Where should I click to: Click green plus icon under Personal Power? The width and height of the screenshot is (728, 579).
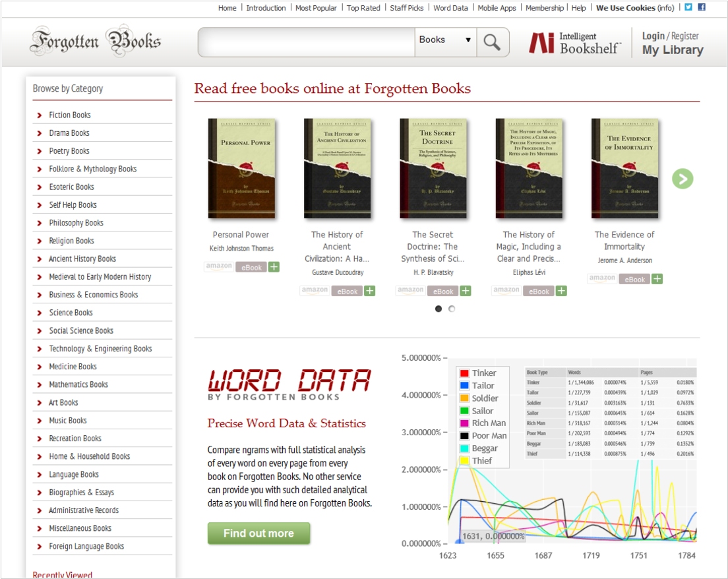tap(274, 267)
